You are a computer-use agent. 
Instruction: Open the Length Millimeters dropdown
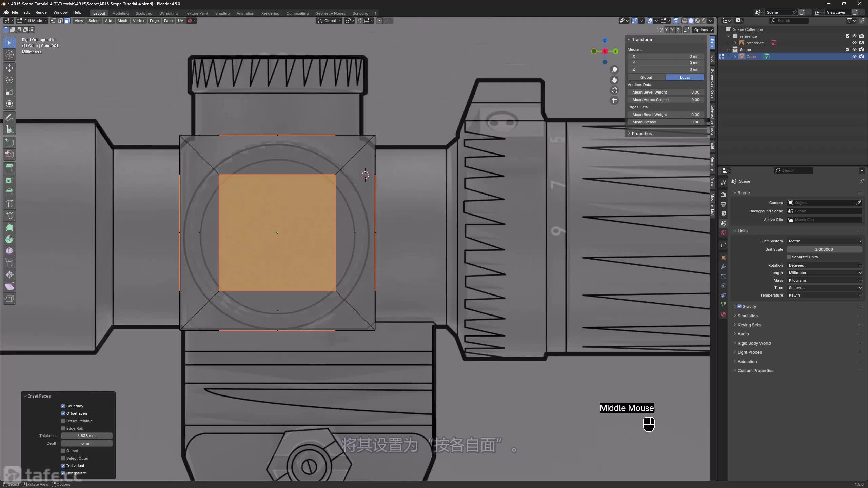[x=824, y=273]
